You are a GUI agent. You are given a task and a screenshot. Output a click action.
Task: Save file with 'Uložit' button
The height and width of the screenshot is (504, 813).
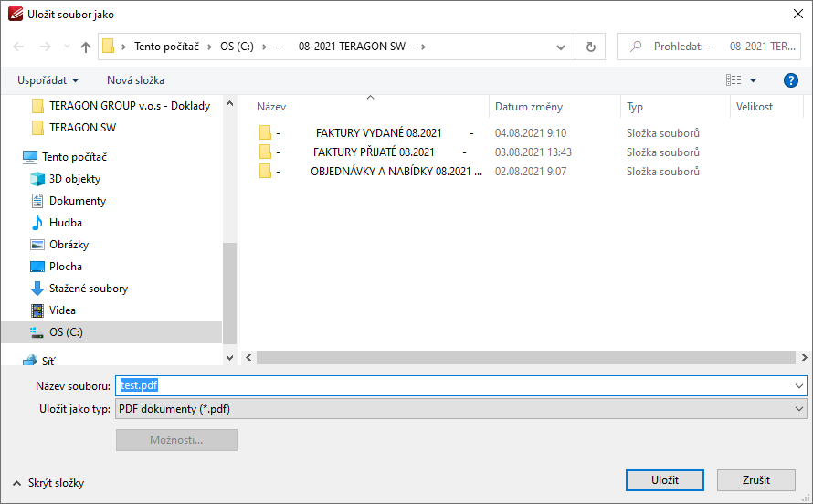[665, 480]
